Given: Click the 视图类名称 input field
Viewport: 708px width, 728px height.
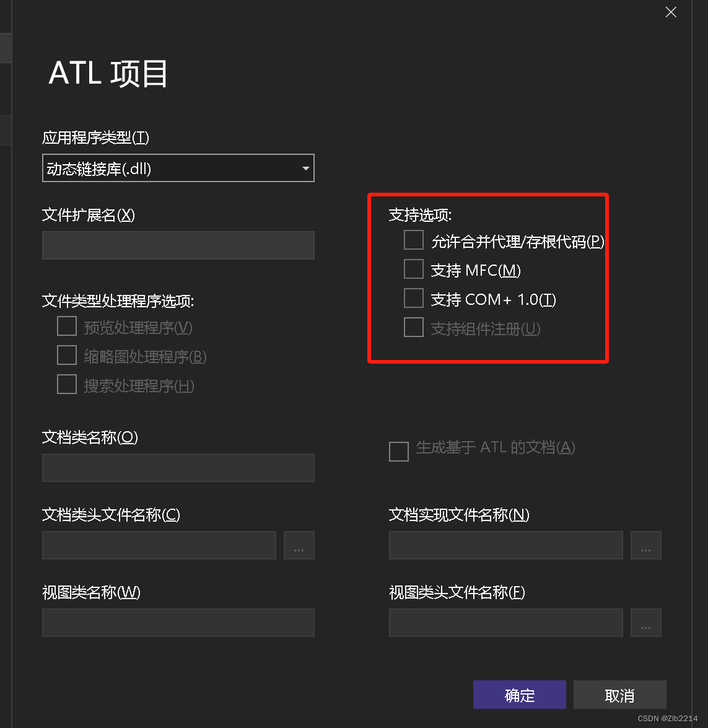Looking at the screenshot, I should click(x=178, y=623).
